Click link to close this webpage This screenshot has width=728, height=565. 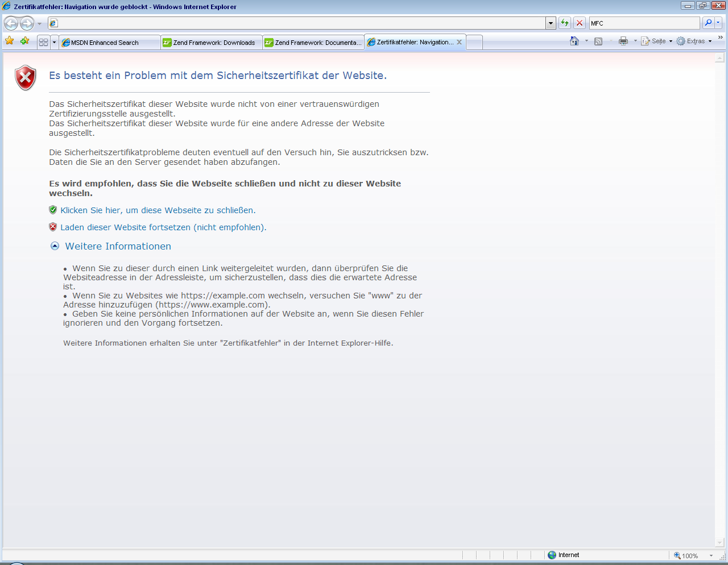click(158, 210)
